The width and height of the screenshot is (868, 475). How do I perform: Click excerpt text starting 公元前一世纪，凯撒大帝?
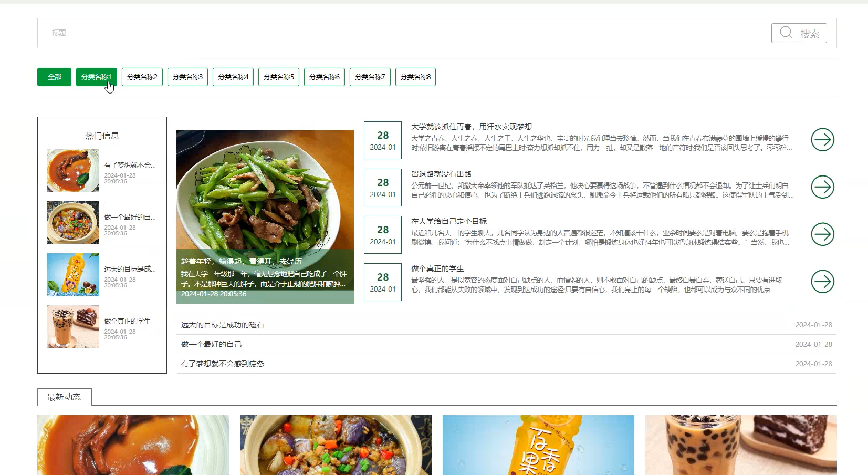click(x=602, y=190)
